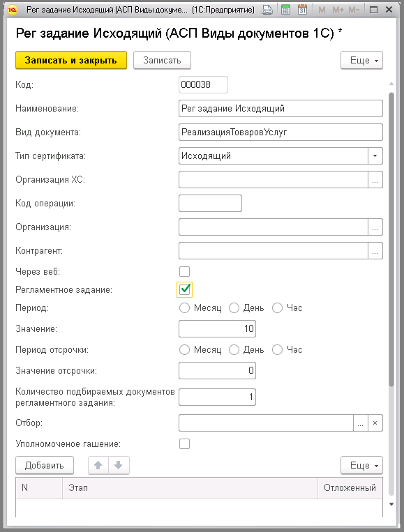Enable the Через веб checkbox
Image resolution: width=404 pixels, height=532 pixels.
[185, 271]
